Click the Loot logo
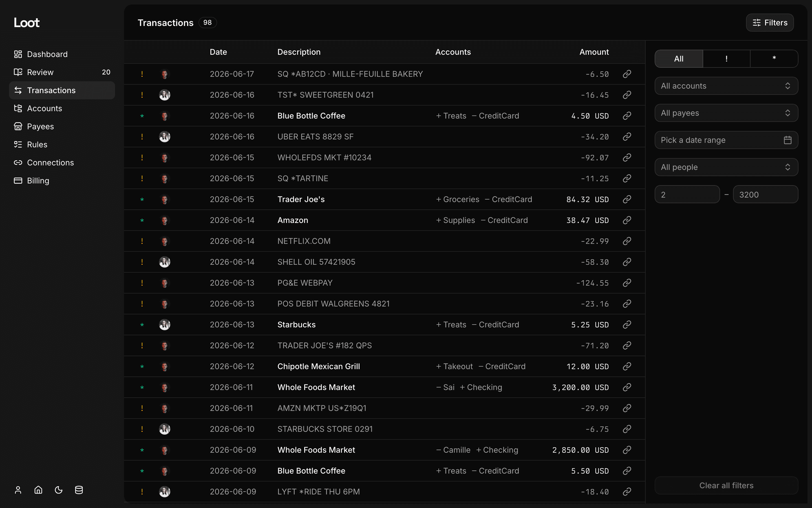 point(27,23)
